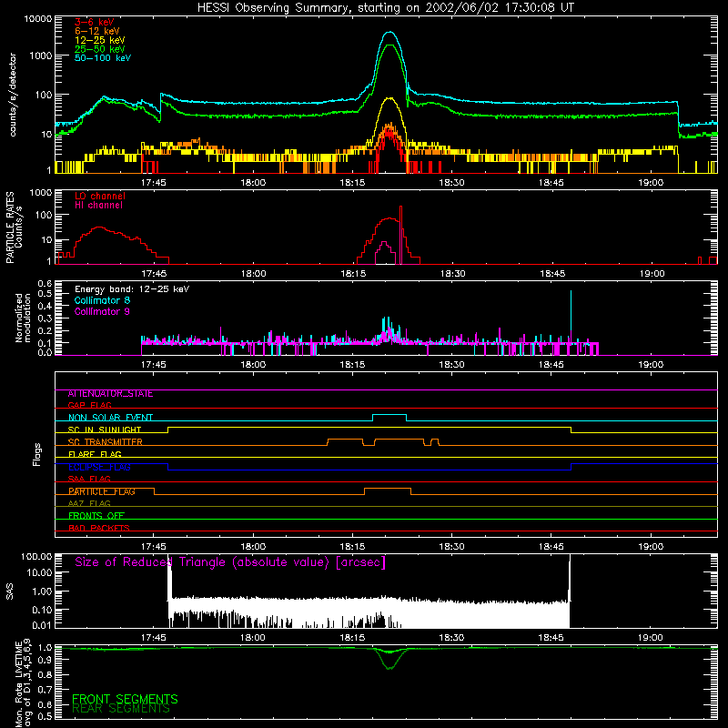Click 19:00 tick label under particle rates plot
The image size is (728, 728).
(x=652, y=274)
